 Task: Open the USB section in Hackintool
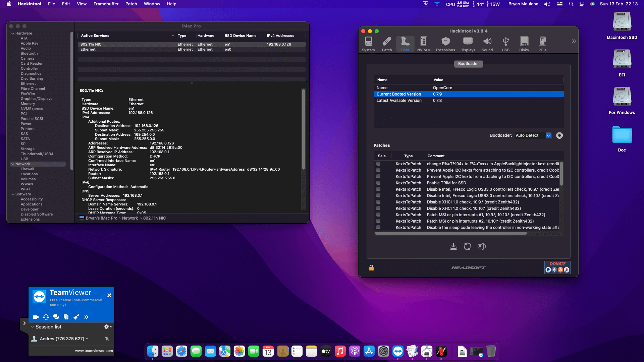[505, 44]
